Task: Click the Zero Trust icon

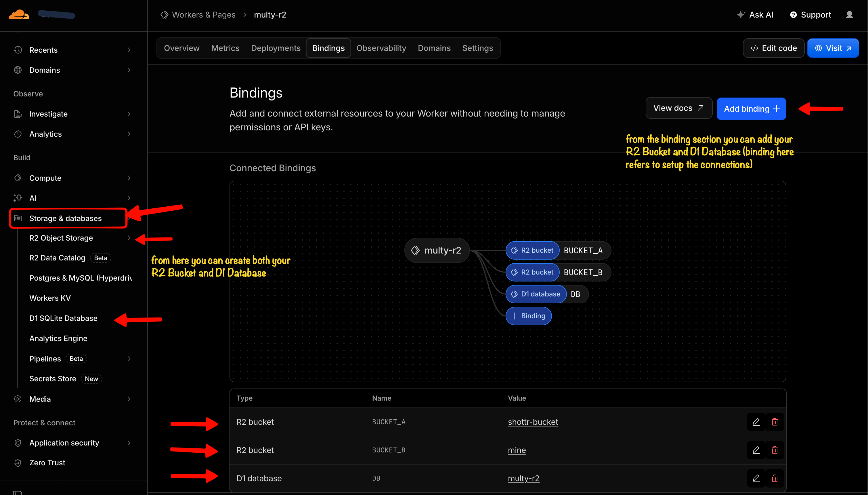Action: (18, 463)
